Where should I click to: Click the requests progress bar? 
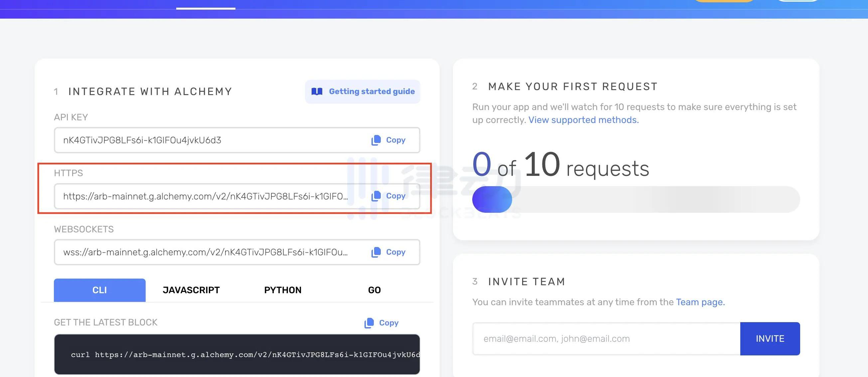(x=636, y=199)
